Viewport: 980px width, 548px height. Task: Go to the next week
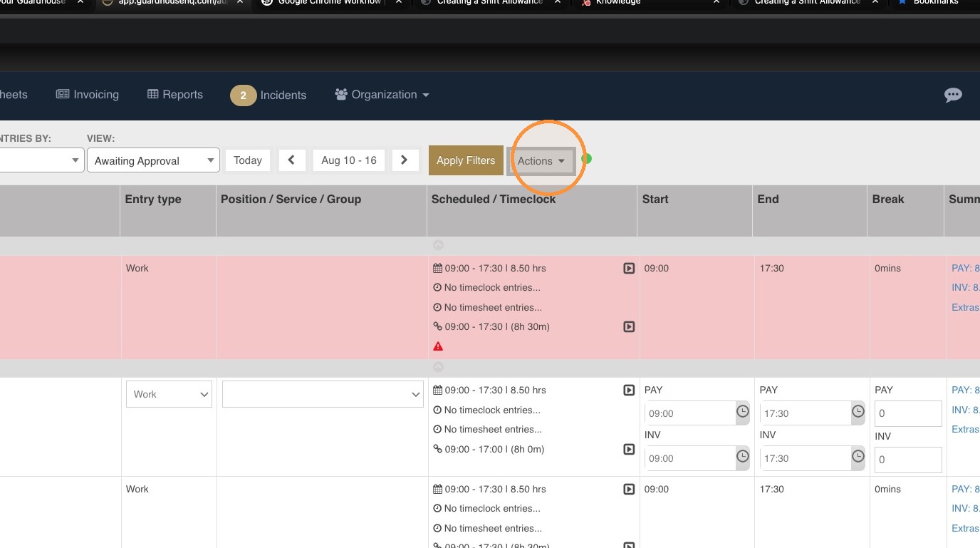pyautogui.click(x=405, y=160)
